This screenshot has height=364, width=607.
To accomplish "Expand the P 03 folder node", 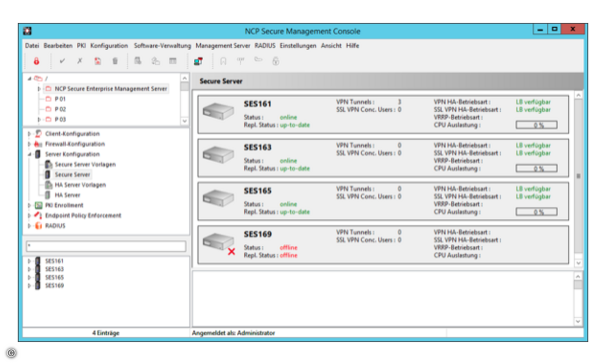I will [x=39, y=119].
